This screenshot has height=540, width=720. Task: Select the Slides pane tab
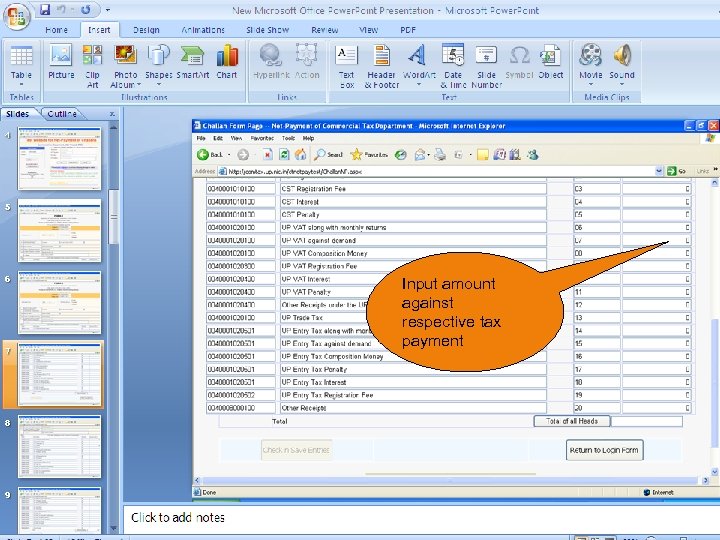click(17, 114)
